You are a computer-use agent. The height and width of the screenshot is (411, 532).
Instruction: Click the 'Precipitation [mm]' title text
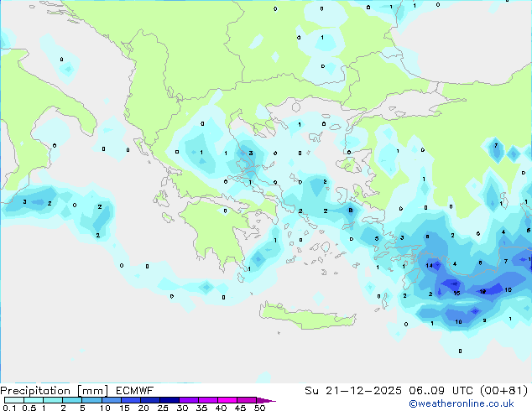pyautogui.click(x=54, y=391)
